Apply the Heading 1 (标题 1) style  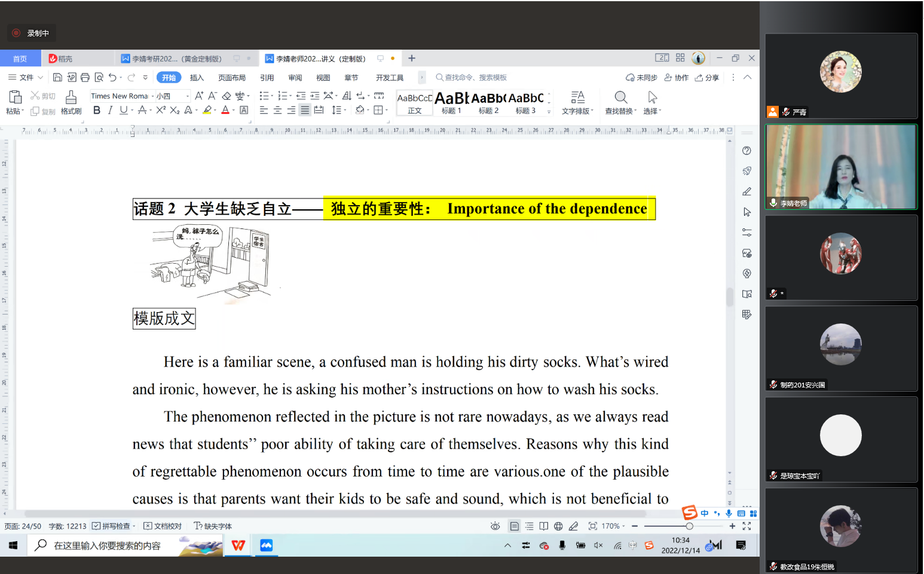451,102
